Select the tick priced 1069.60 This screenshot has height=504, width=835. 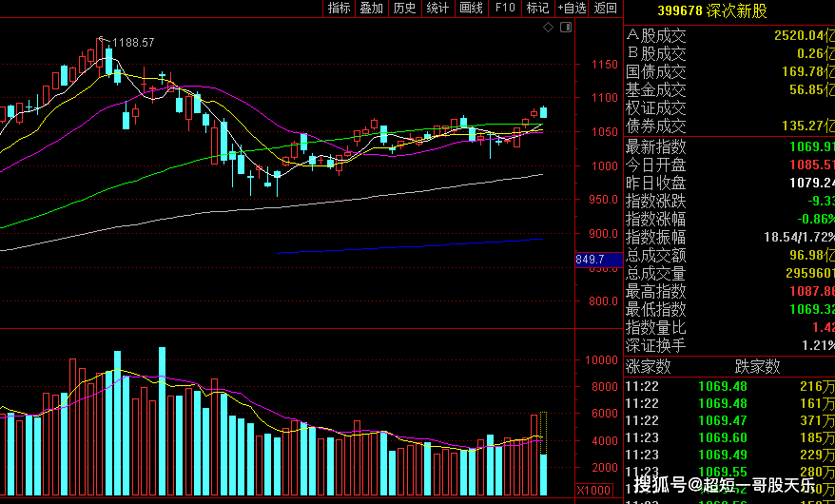coord(729,437)
